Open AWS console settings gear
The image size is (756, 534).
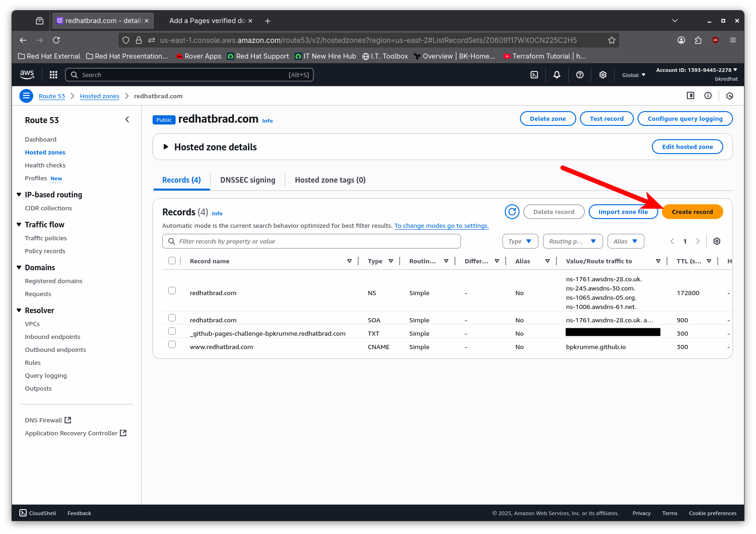[603, 75]
